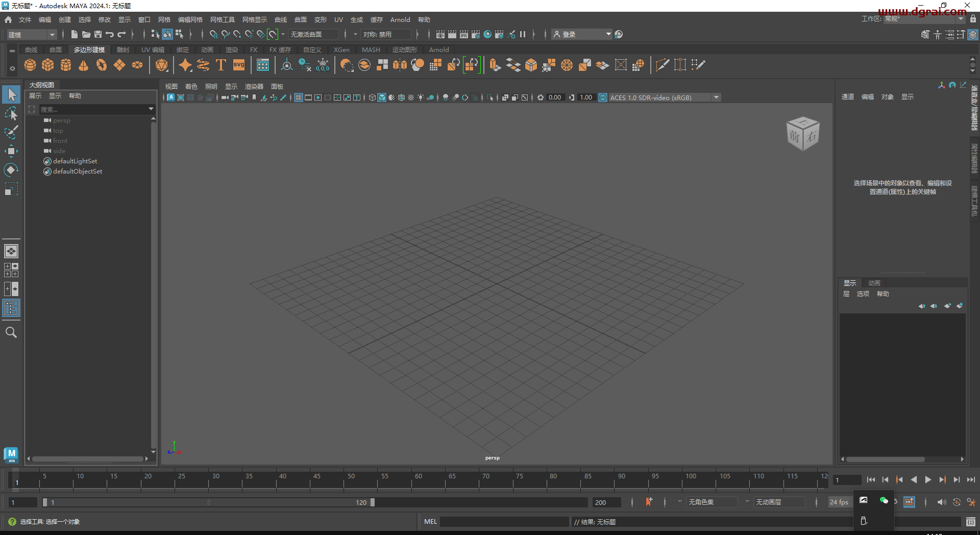This screenshot has width=980, height=535.
Task: Create an SVG object from the shelf
Action: 238,65
